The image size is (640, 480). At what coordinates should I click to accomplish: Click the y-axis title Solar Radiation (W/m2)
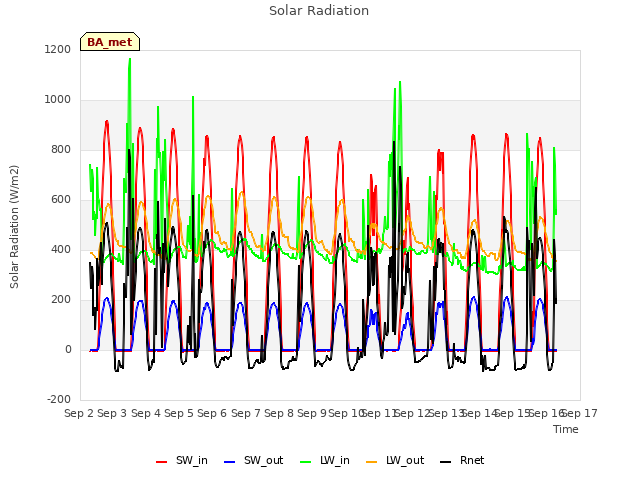(14, 227)
